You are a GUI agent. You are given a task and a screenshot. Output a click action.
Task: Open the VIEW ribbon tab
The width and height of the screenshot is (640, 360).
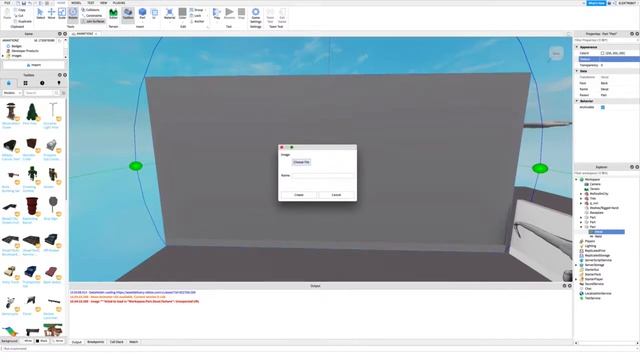click(x=104, y=3)
